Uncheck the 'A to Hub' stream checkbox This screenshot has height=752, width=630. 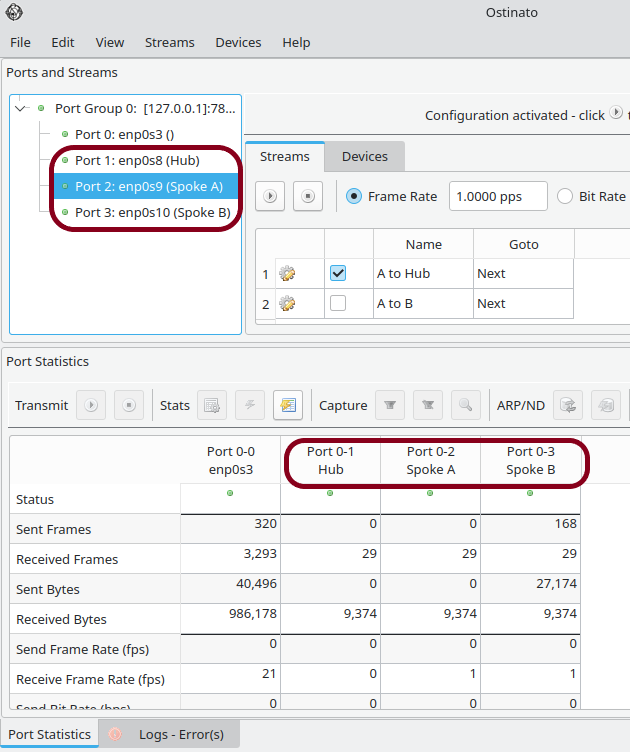(338, 273)
